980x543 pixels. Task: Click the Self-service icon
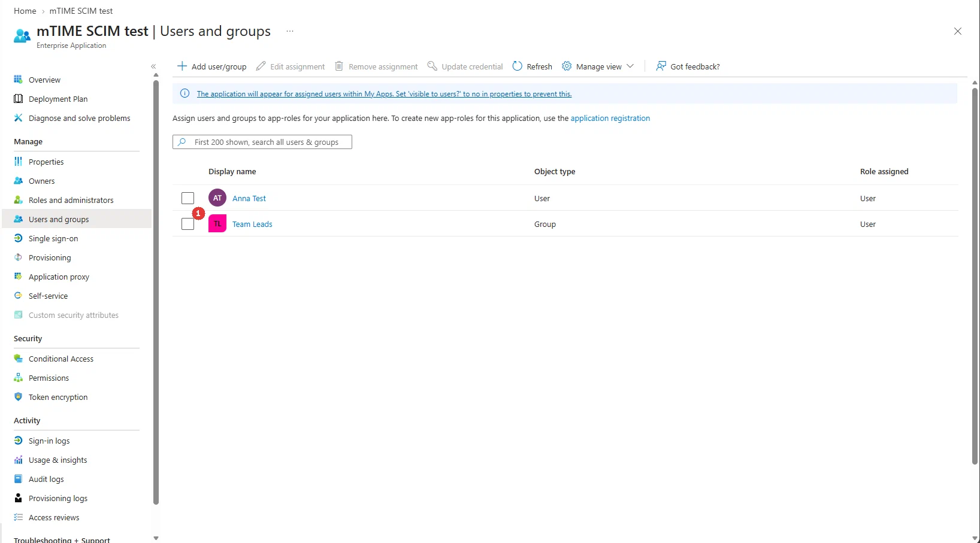click(18, 296)
